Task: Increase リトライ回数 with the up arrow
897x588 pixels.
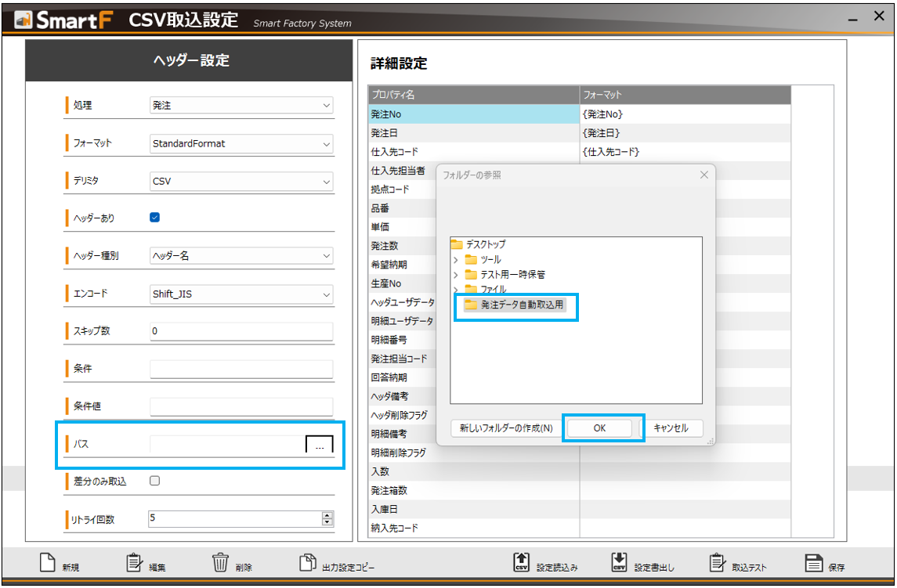Action: (x=327, y=514)
